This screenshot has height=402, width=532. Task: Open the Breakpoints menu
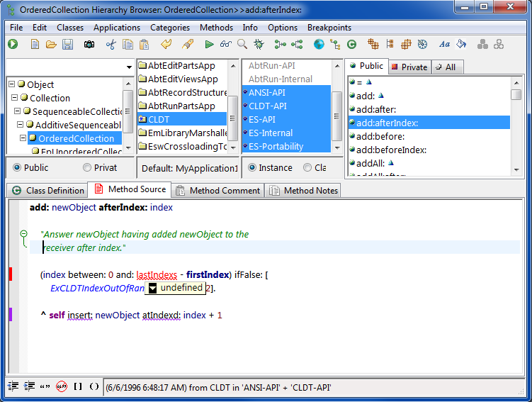329,28
